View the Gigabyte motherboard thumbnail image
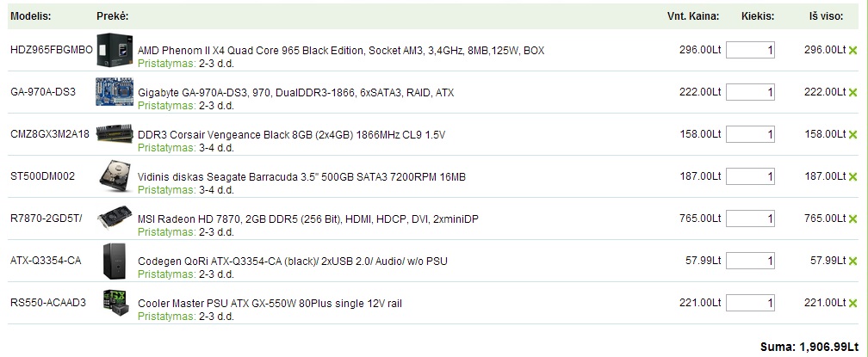This screenshot has height=357, width=868. (115, 92)
